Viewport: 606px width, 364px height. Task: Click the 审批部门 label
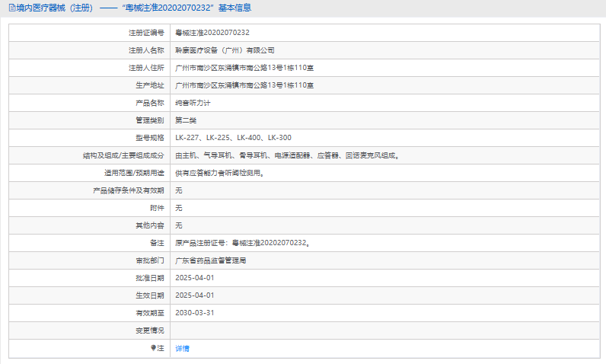click(149, 260)
